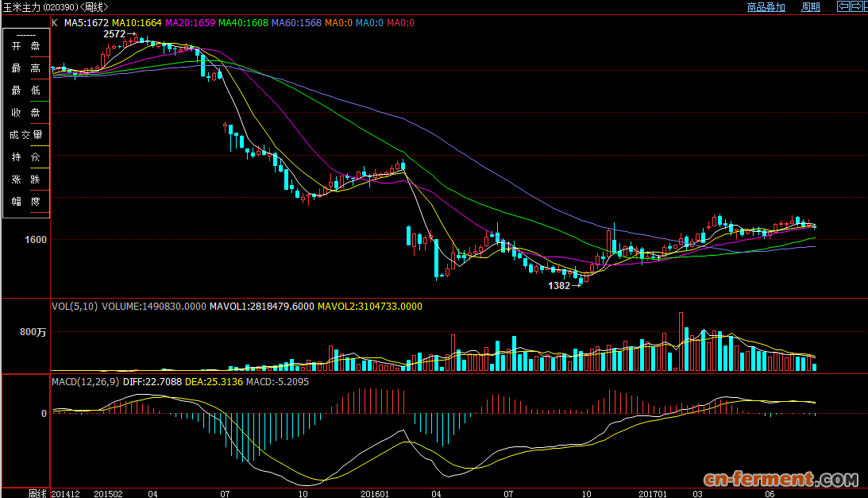Select the MA5:1672 indicator label
The width and height of the screenshot is (868, 498).
86,23
